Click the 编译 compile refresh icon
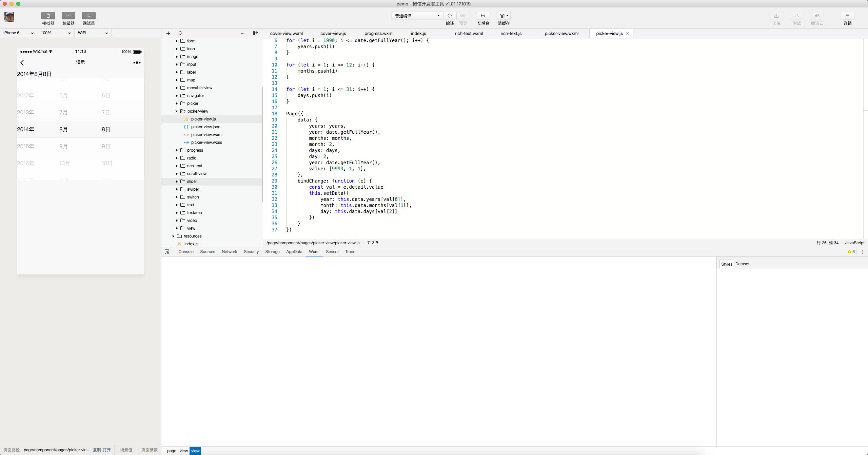This screenshot has height=455, width=868. pos(450,16)
